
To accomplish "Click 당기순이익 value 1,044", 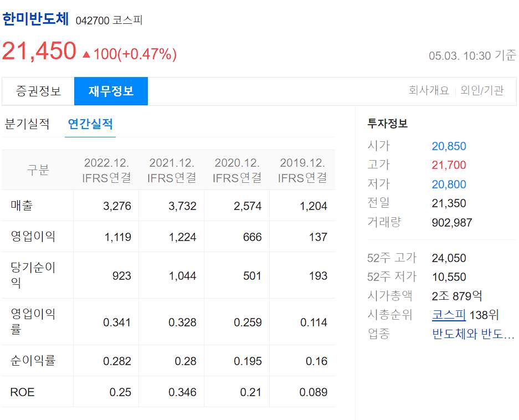I will (x=182, y=275).
